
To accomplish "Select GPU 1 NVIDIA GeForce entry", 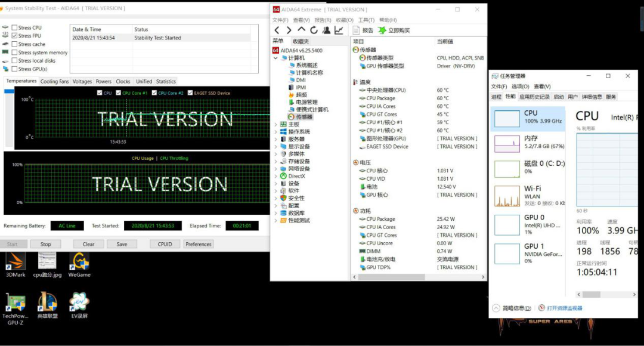I will pos(528,254).
